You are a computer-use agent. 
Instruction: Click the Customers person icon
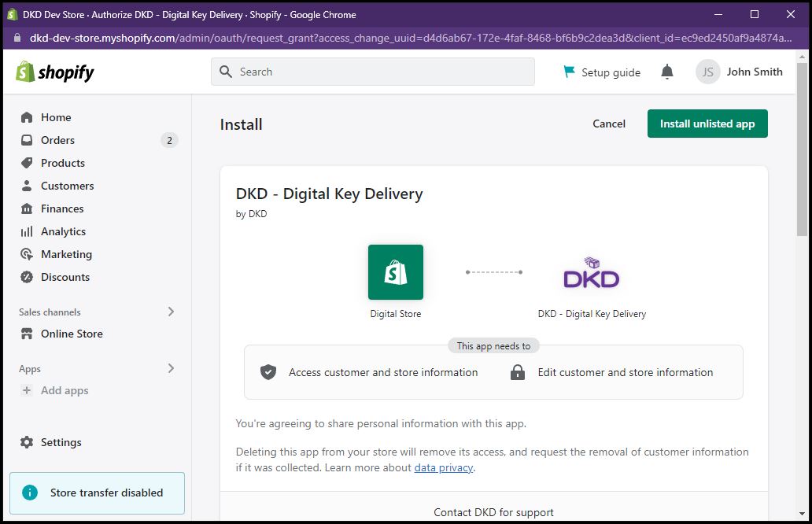(x=27, y=186)
